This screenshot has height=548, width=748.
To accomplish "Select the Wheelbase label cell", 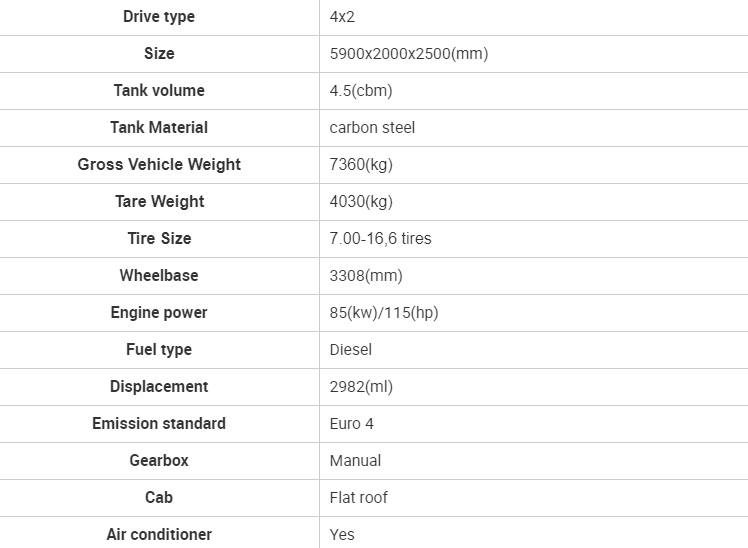I will [159, 276].
